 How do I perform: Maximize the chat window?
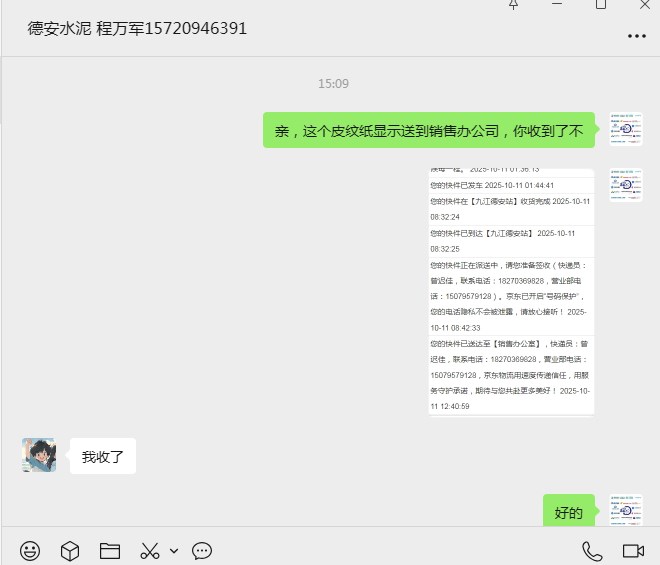pos(601,5)
